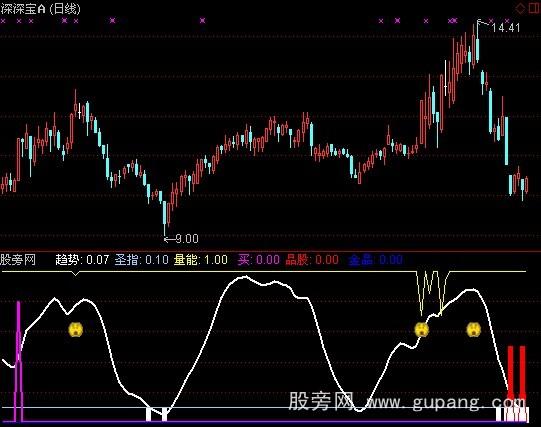
Task: Select the red 晶股: 0.00 indicator value
Action: [x=312, y=260]
